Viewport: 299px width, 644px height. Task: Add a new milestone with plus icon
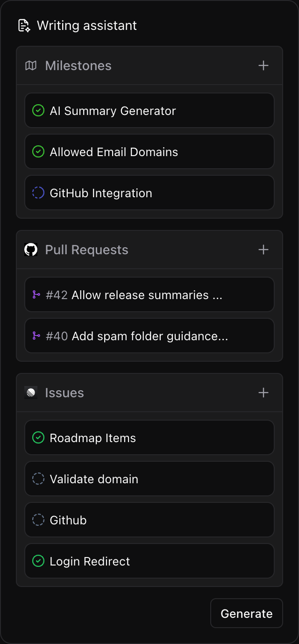(263, 66)
